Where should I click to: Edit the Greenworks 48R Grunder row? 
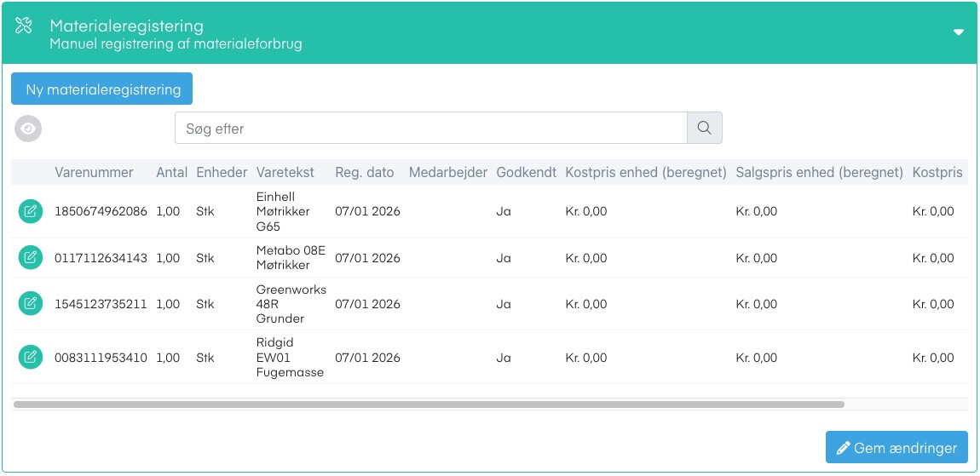click(30, 304)
